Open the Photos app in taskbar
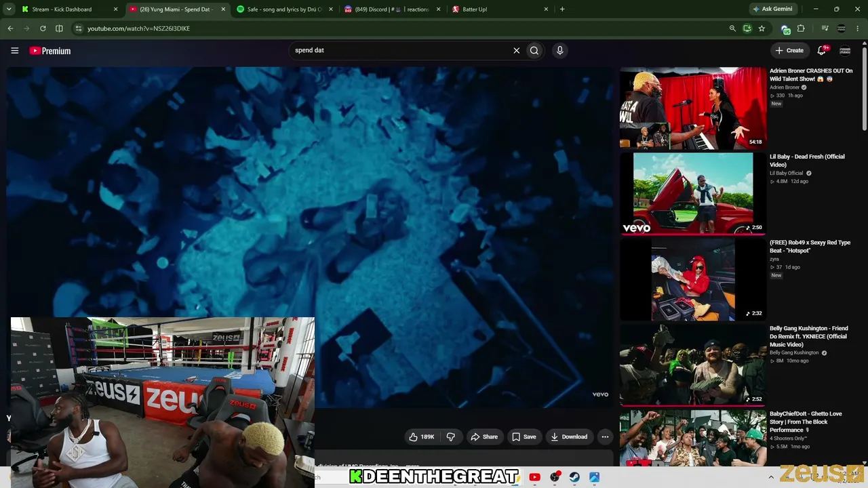The image size is (868, 488). click(x=594, y=477)
